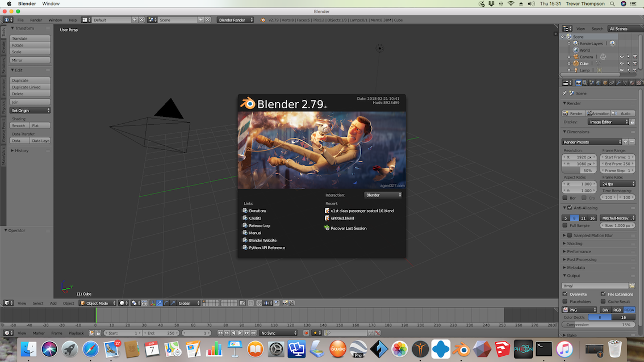Open the 24 fps frame rate dropdown
The image size is (644, 362).
coord(618,184)
